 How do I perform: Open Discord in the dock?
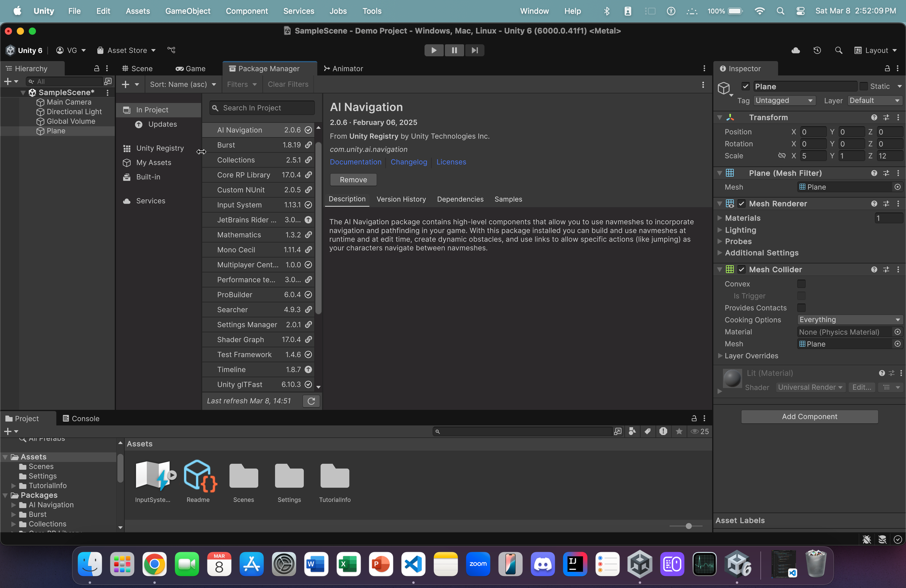click(x=543, y=564)
